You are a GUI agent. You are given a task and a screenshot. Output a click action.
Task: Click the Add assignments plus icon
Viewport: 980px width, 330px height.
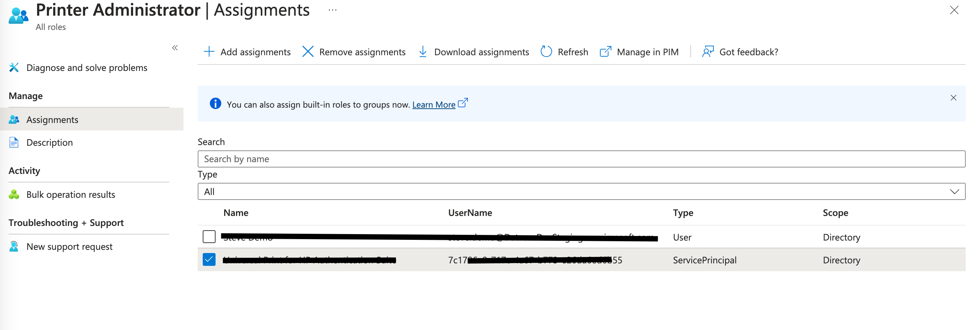[x=209, y=52]
